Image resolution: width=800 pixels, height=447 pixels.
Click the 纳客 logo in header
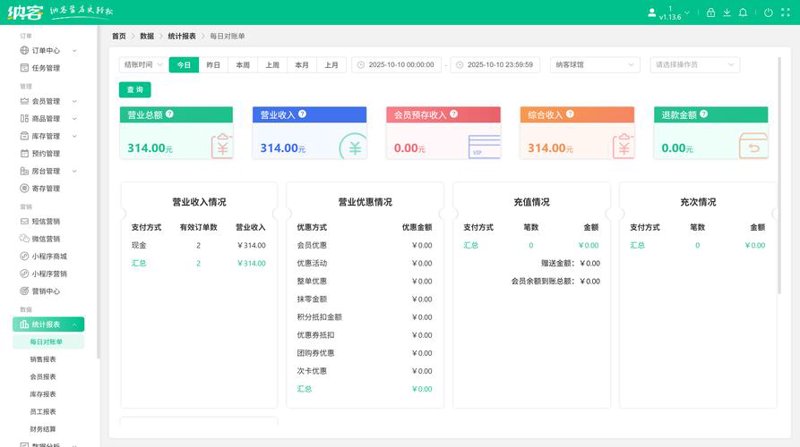(24, 12)
